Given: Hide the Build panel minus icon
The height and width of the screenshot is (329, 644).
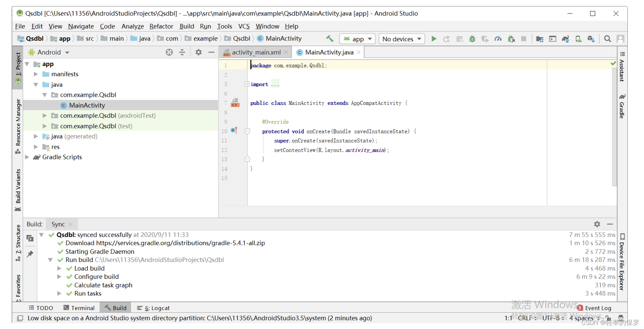Looking at the screenshot, I should [x=610, y=224].
